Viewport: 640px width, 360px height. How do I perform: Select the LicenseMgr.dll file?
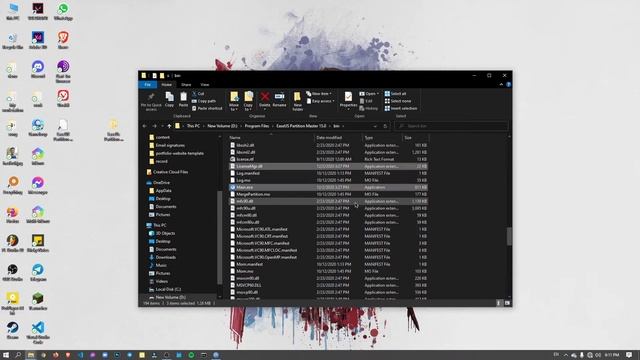tap(328, 167)
